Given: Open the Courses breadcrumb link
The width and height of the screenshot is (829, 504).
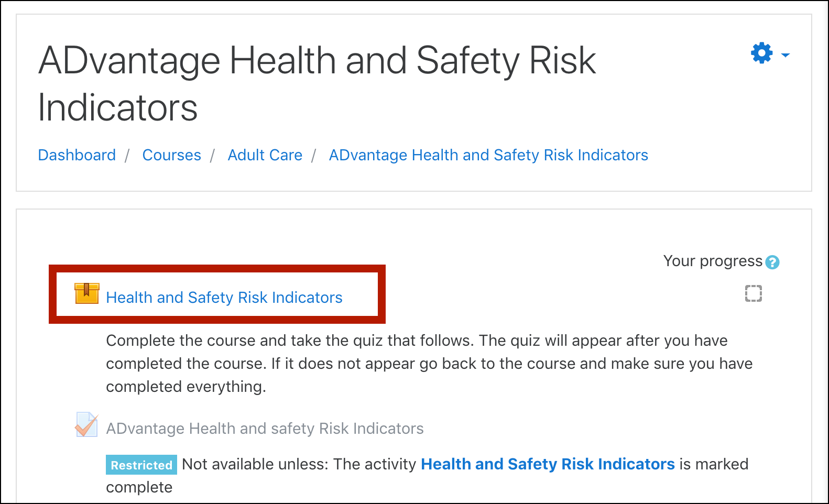Looking at the screenshot, I should click(172, 155).
